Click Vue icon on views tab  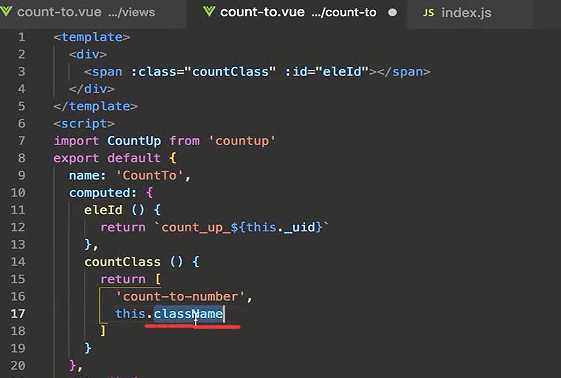coord(6,11)
